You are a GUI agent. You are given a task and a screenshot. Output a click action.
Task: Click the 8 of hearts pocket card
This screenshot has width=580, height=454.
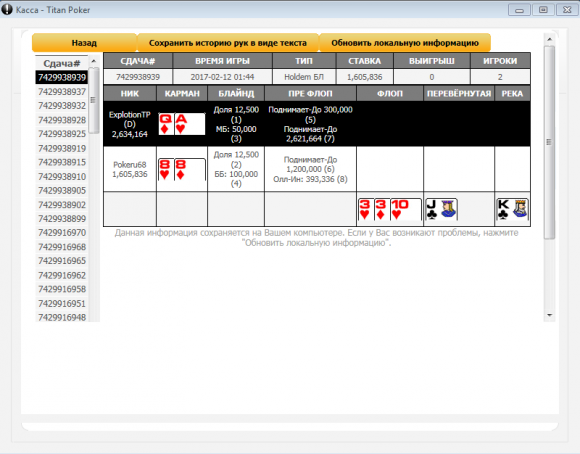[165, 169]
